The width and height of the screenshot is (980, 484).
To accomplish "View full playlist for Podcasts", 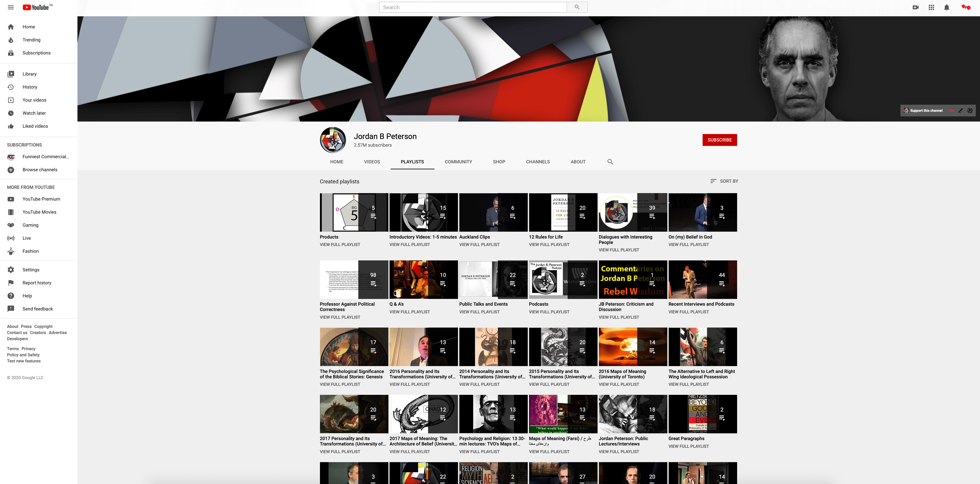I will point(549,312).
